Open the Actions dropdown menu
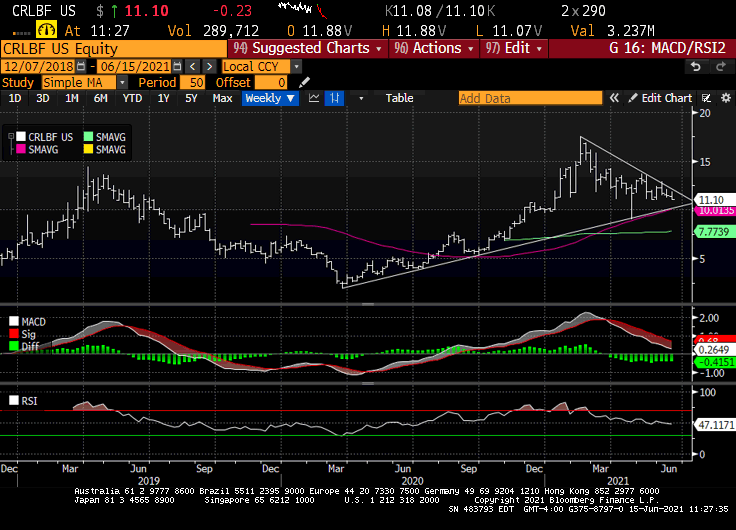Screen dimensions: 736x530 434,48
